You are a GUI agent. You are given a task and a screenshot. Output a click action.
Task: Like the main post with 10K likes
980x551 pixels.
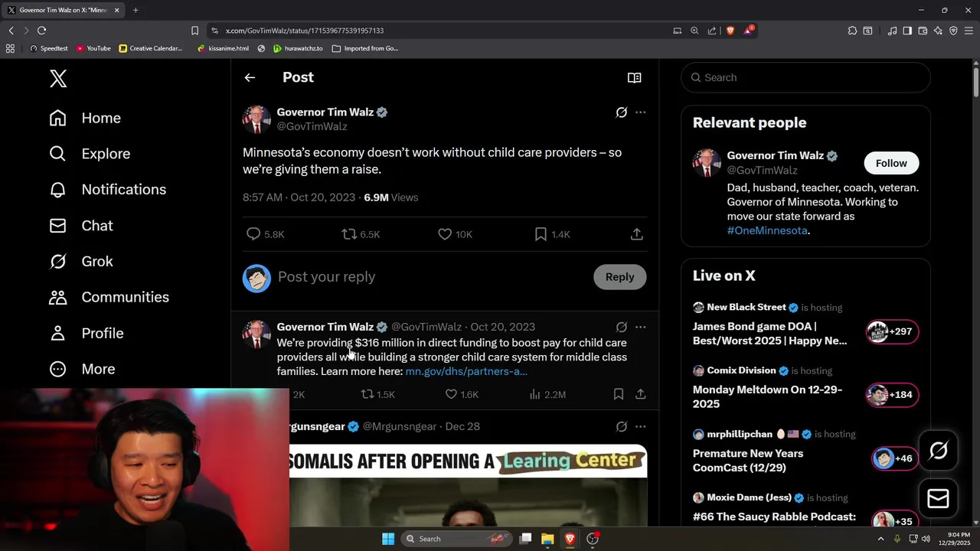click(455, 234)
